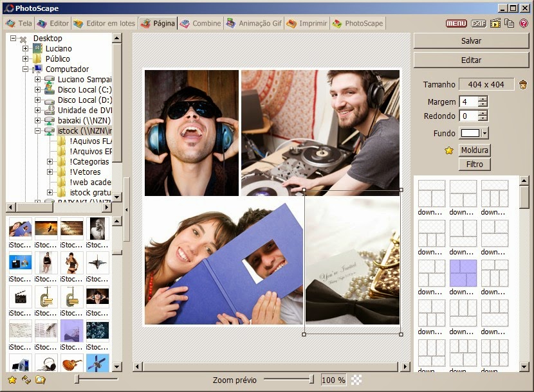Click the Tamanho 404 x 404 field
The width and height of the screenshot is (534, 392).
(x=486, y=84)
